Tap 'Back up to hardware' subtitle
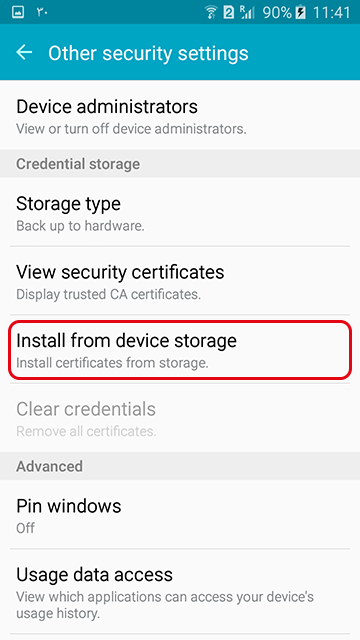 pos(80,226)
